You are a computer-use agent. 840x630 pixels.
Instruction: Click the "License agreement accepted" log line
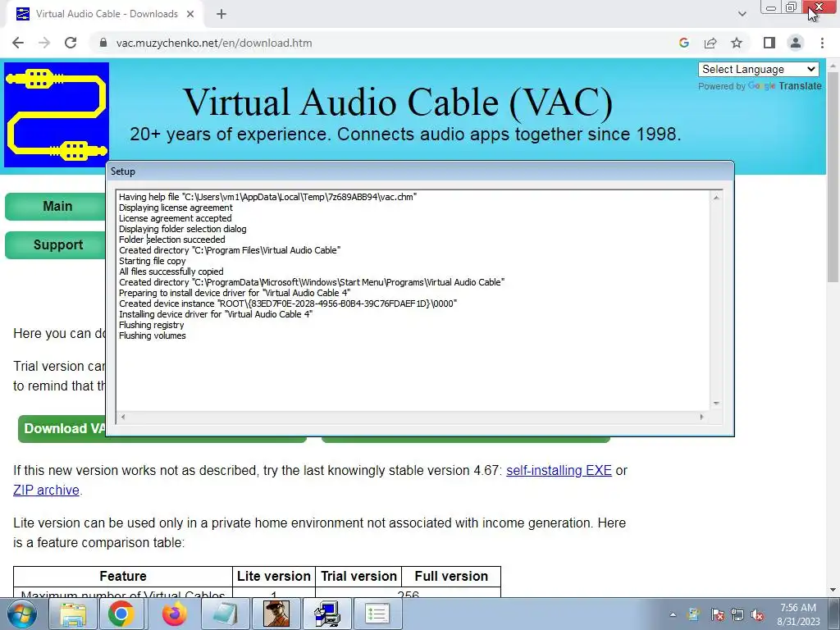(x=176, y=218)
